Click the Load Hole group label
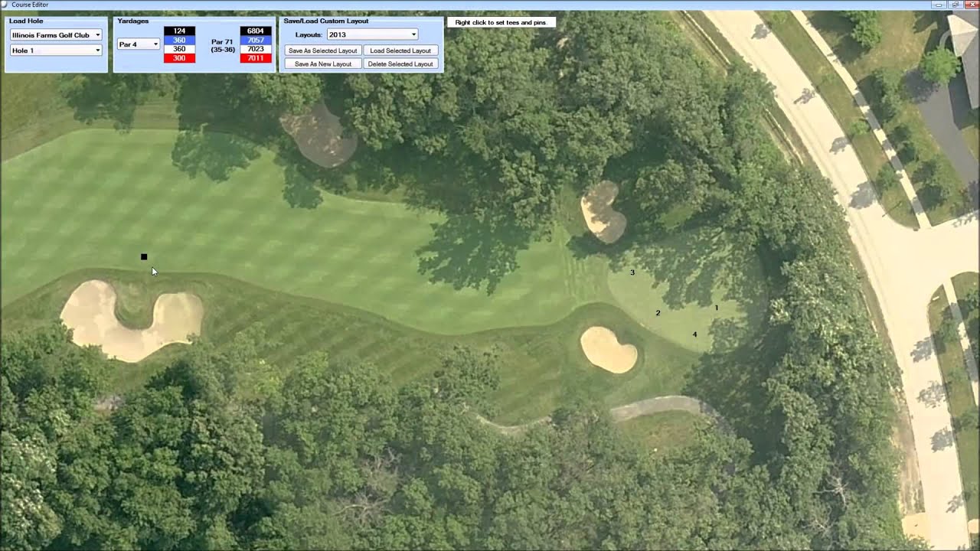The height and width of the screenshot is (551, 980). (x=26, y=21)
